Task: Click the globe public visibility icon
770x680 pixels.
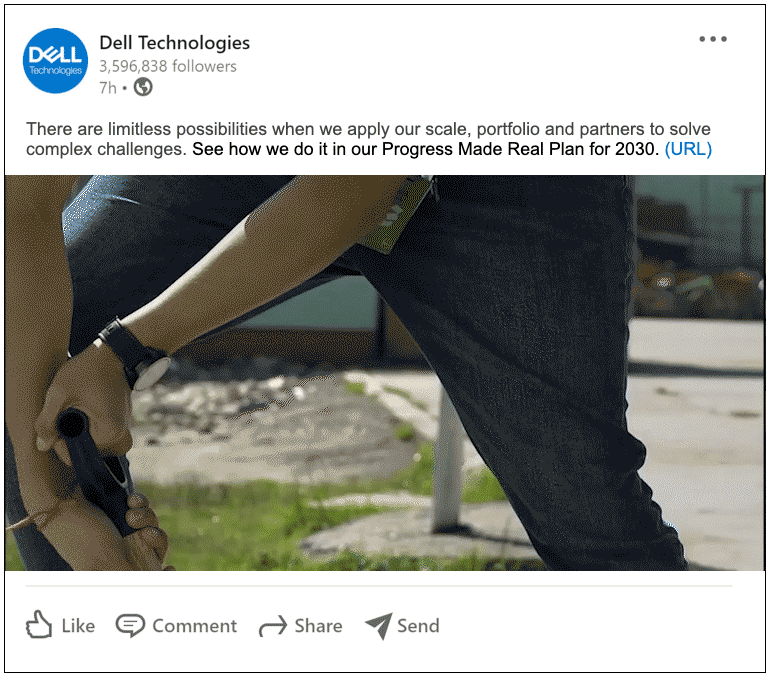Action: (x=143, y=87)
